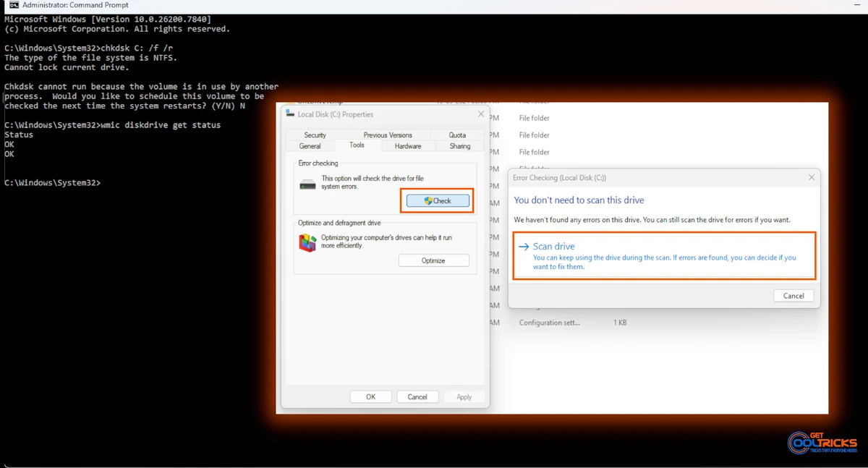Click the 'You don't need to scan this drive' heading
This screenshot has width=868, height=468.
[579, 200]
